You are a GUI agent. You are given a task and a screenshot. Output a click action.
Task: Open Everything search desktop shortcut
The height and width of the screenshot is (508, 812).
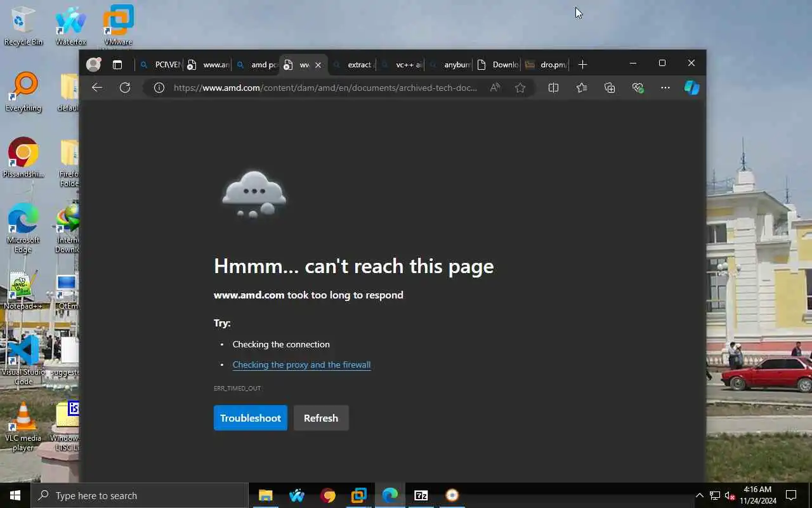click(23, 93)
